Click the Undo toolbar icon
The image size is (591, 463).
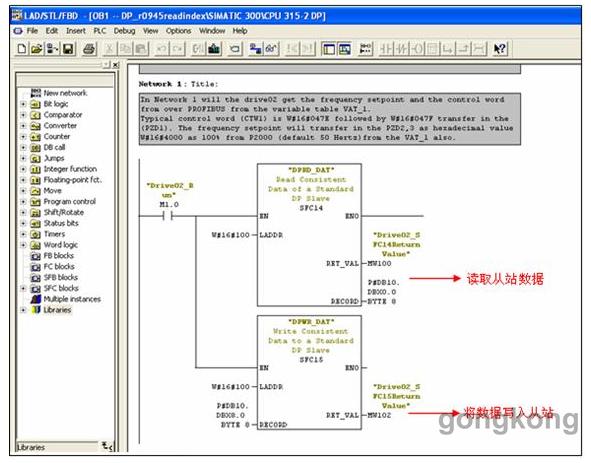pyautogui.click(x=162, y=49)
